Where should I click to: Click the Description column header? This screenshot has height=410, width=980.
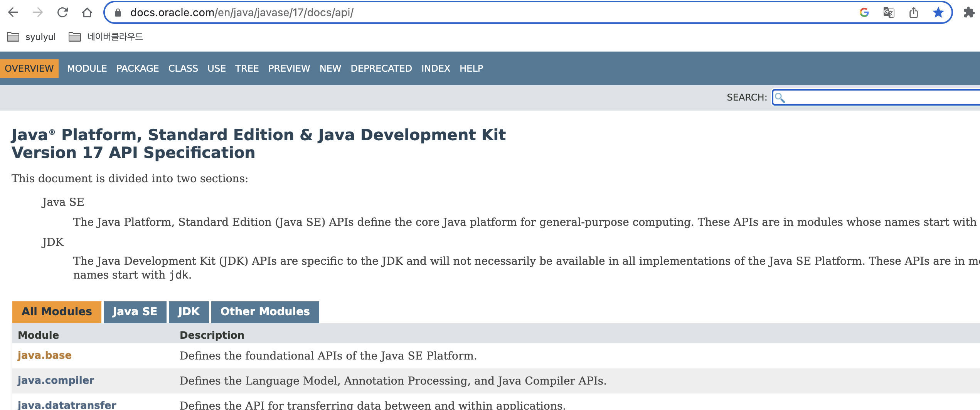point(212,335)
